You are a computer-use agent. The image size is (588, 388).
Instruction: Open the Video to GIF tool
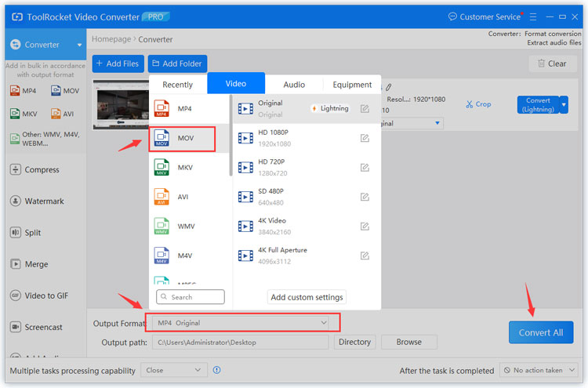coord(39,296)
